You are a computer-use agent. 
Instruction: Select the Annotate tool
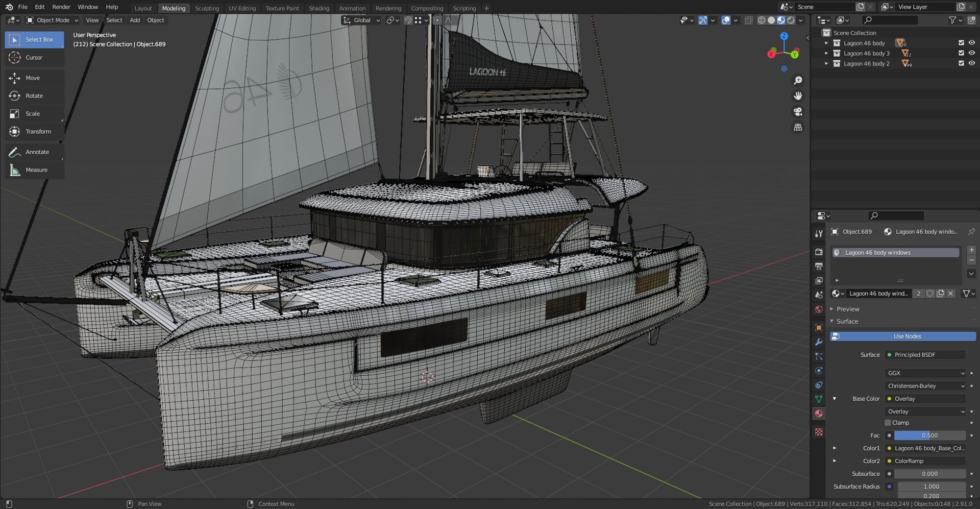[34, 152]
